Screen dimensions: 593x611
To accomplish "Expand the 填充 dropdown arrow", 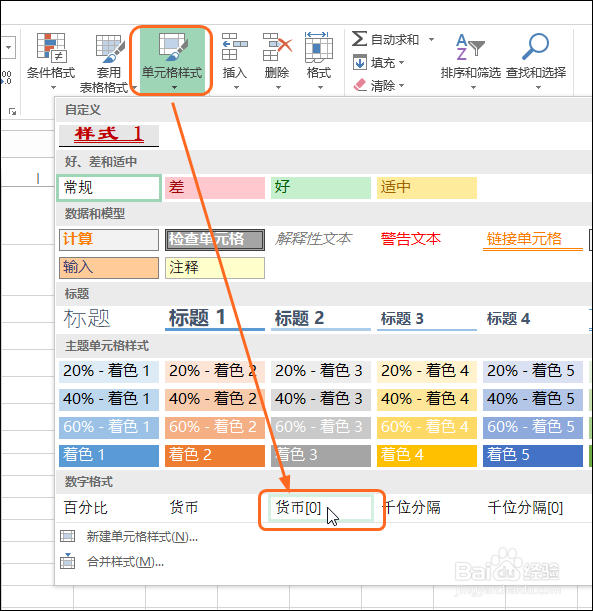I will pyautogui.click(x=402, y=62).
